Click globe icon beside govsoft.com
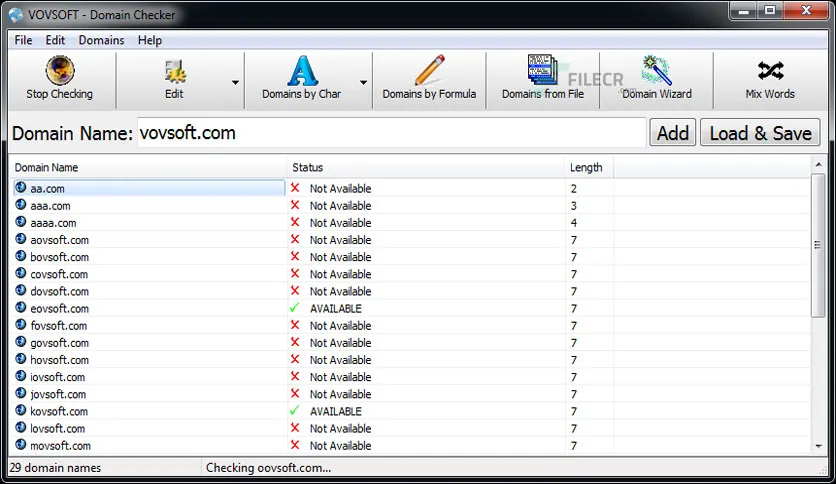The height and width of the screenshot is (484, 836). pyautogui.click(x=21, y=342)
